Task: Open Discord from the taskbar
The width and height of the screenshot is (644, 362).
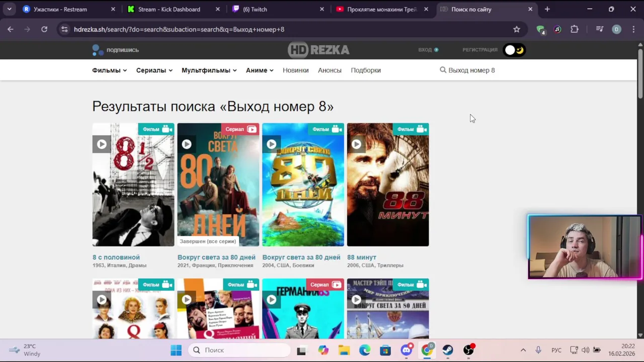Action: point(407,350)
